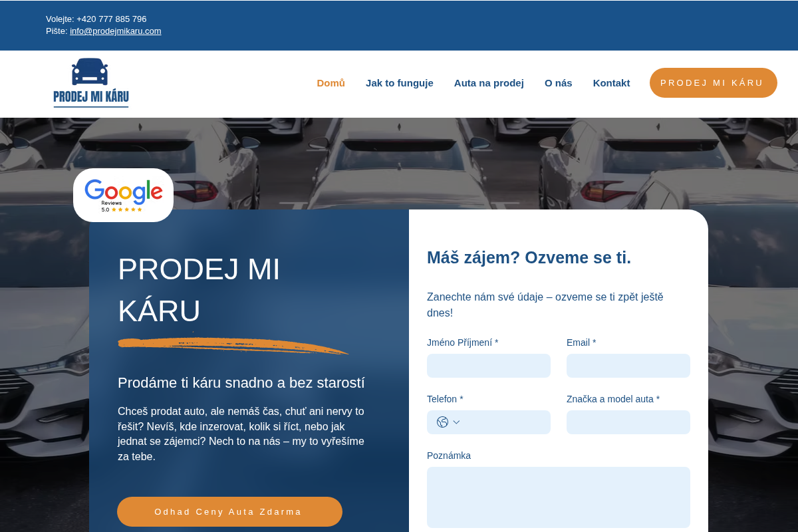Click the globe country flag icon
The width and height of the screenshot is (798, 532).
pos(442,422)
